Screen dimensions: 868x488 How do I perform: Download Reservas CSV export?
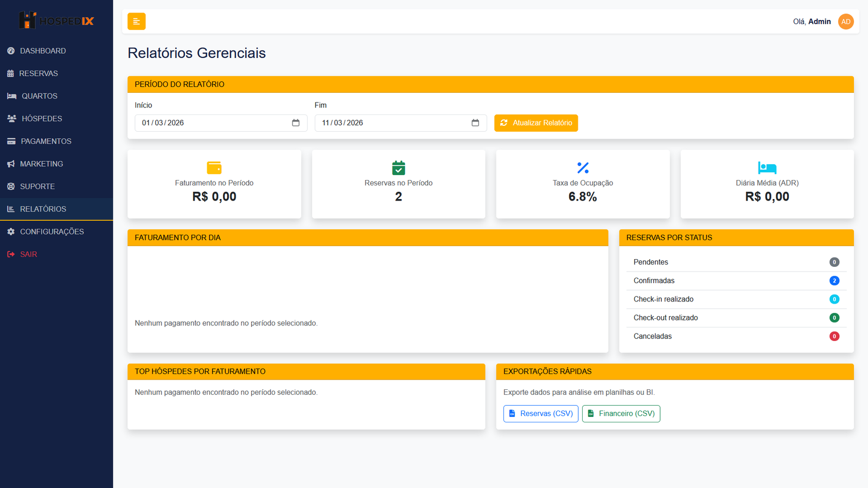[540, 413]
